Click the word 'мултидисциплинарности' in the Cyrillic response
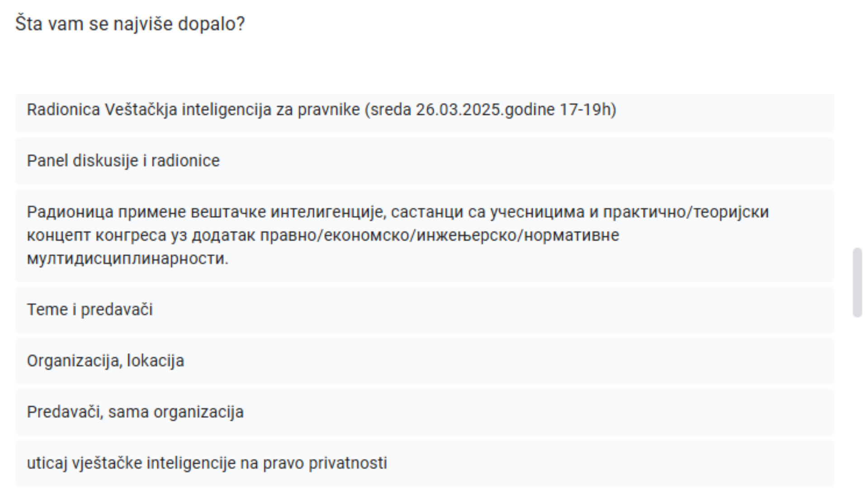 (127, 259)
